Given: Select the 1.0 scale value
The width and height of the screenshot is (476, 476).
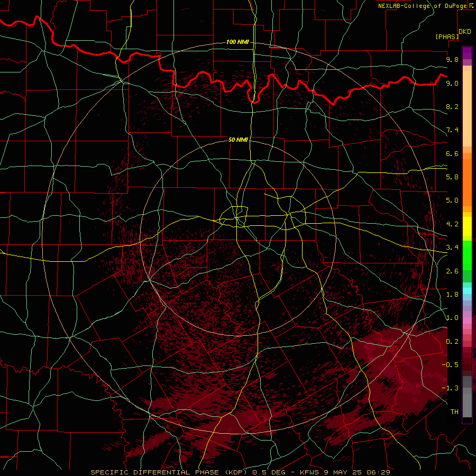Looking at the screenshot, I should click(452, 318).
